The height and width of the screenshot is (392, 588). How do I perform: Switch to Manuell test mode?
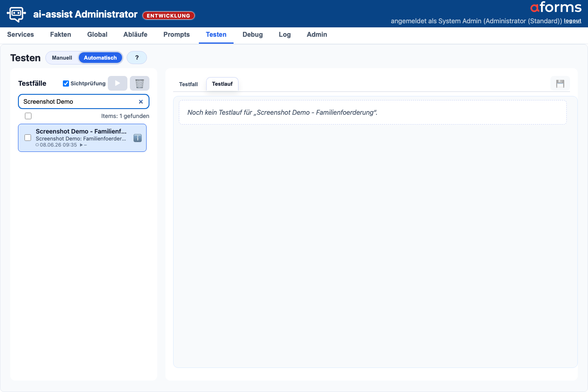tap(62, 58)
